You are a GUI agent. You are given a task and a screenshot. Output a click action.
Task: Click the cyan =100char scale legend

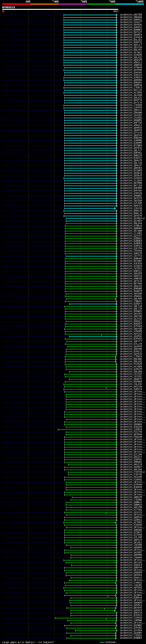coord(108,642)
